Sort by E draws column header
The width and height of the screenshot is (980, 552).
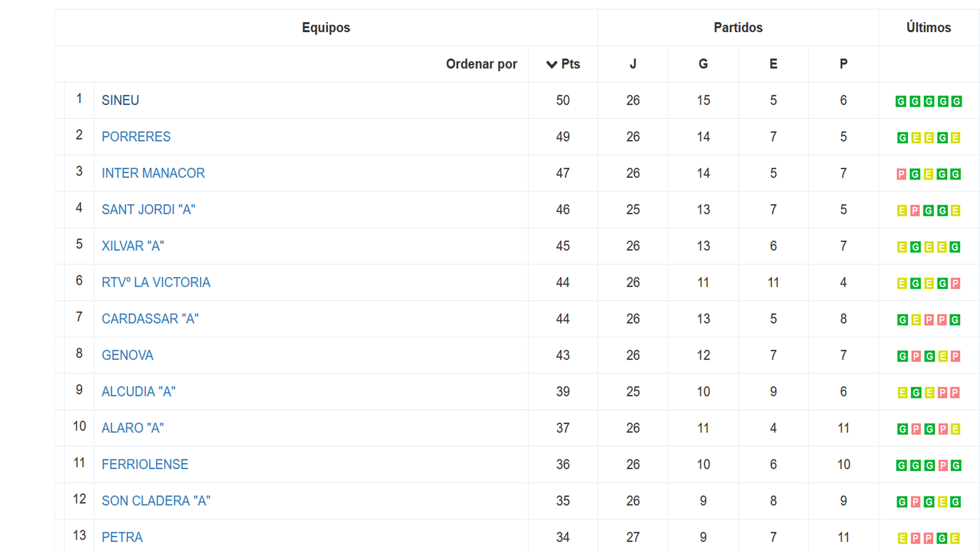pyautogui.click(x=773, y=64)
